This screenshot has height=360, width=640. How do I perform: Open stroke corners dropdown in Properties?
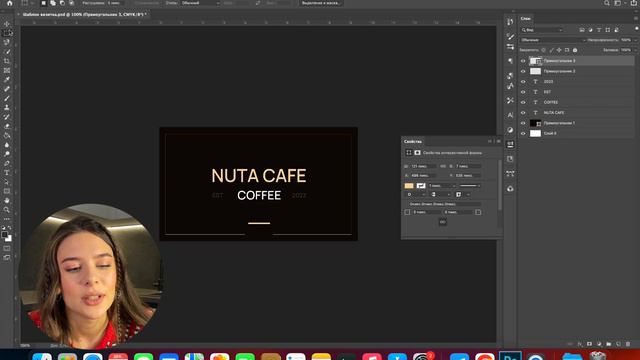pos(462,195)
